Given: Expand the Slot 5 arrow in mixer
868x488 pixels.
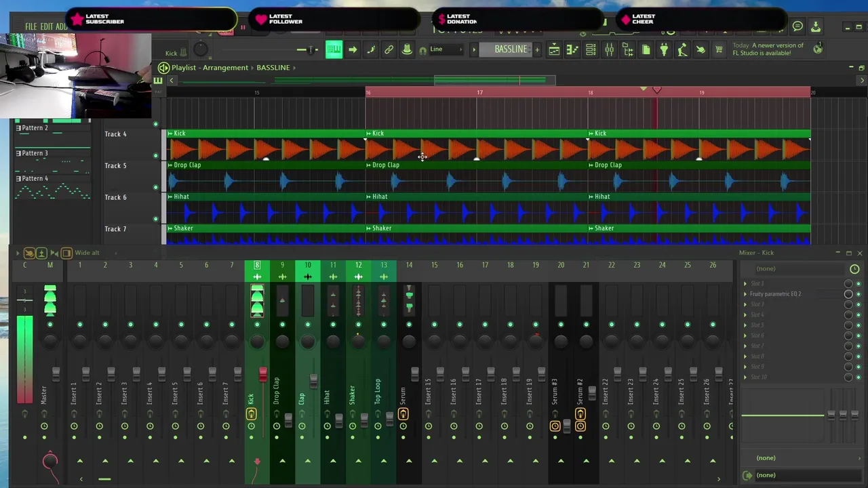Looking at the screenshot, I should (x=745, y=325).
